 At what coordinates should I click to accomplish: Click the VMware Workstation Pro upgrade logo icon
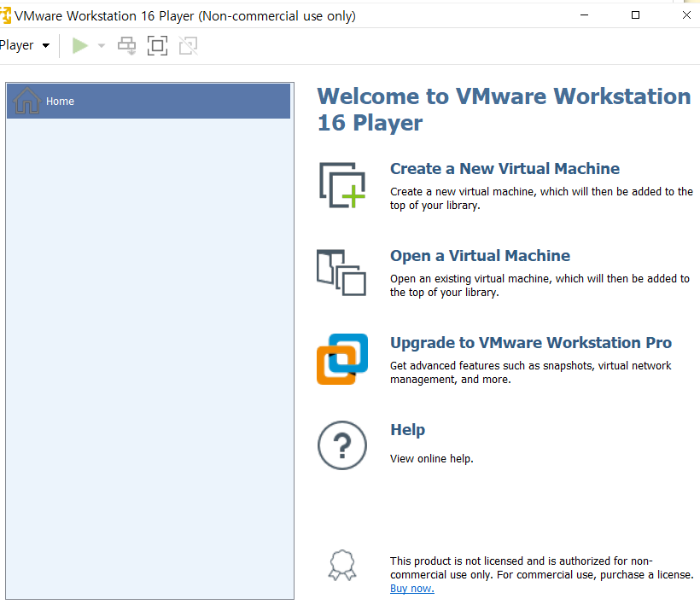point(342,359)
